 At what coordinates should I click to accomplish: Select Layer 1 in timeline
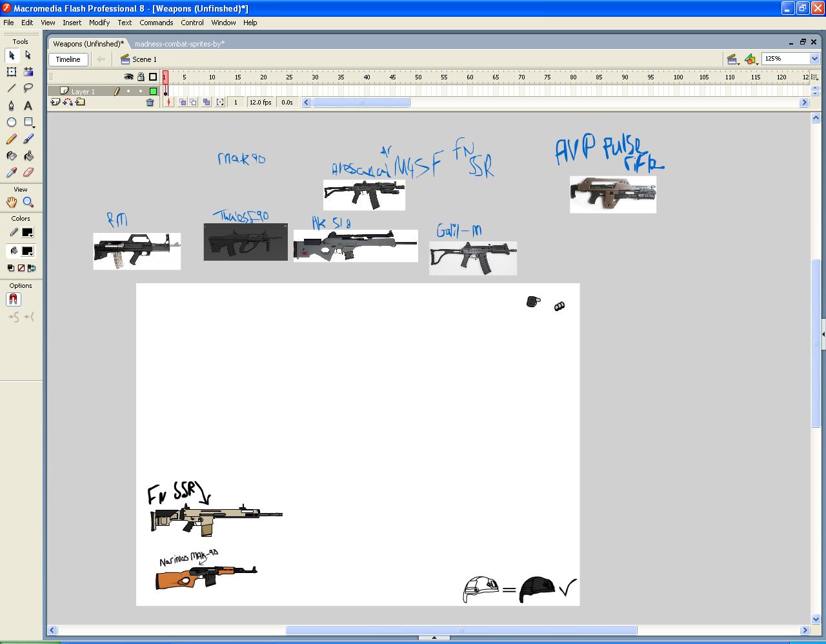point(83,92)
